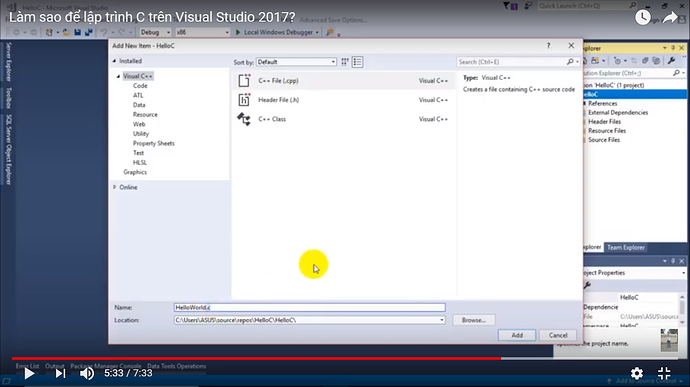This screenshot has width=690, height=387.
Task: Click the Undo toolbar icon
Action: [104, 32]
